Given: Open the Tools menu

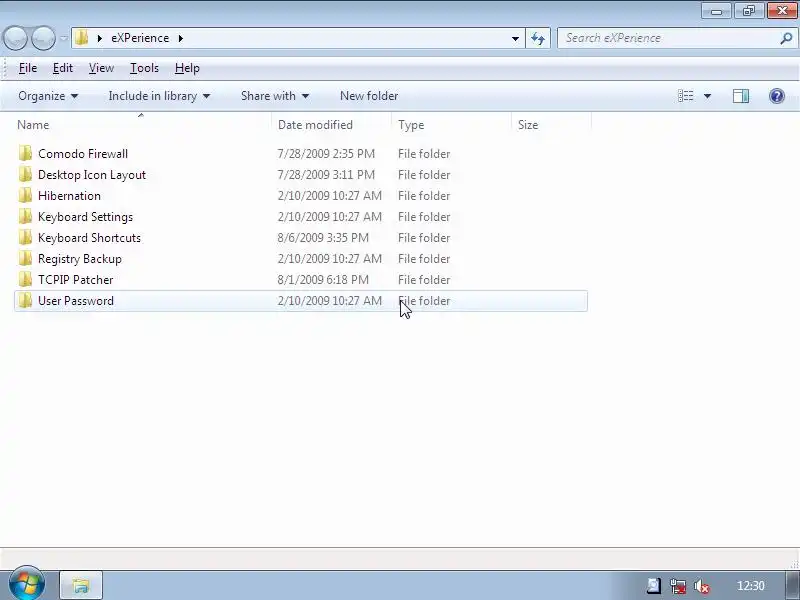Looking at the screenshot, I should pos(144,68).
